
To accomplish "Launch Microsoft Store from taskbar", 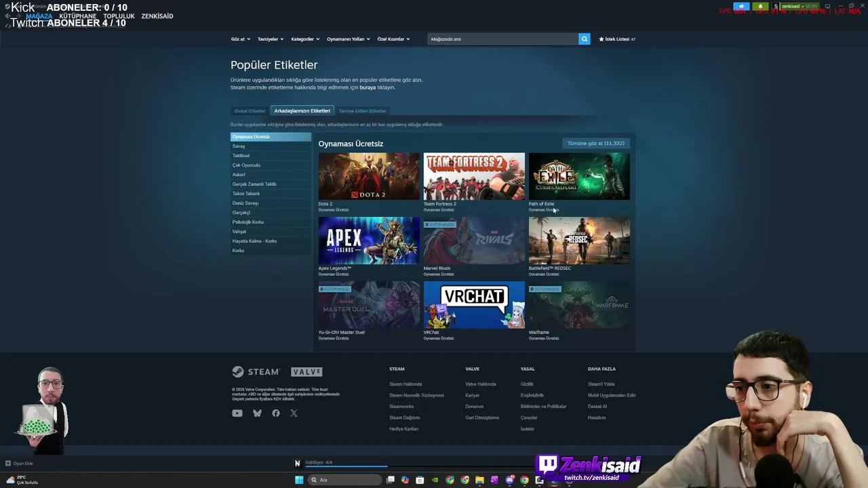I will [x=420, y=480].
